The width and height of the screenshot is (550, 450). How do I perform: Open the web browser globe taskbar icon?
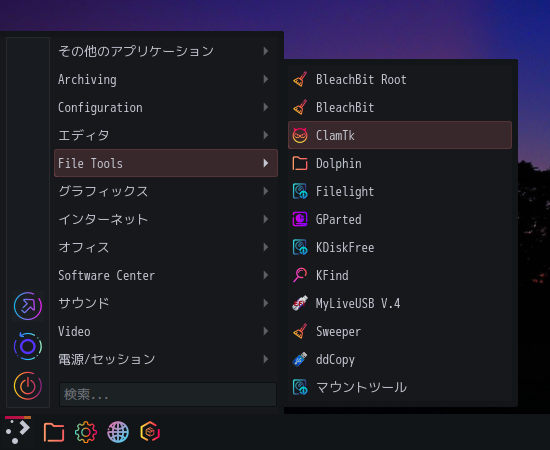pyautogui.click(x=118, y=432)
